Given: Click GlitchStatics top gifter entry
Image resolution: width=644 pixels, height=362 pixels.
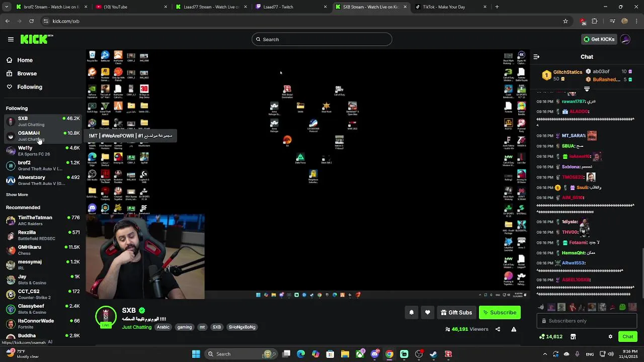Looking at the screenshot, I should (562, 75).
